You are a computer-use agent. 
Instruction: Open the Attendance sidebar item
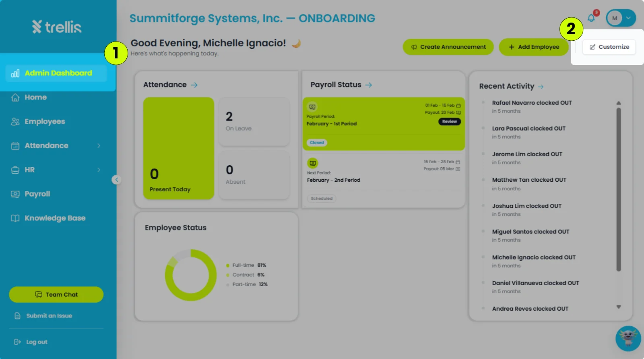(x=56, y=145)
